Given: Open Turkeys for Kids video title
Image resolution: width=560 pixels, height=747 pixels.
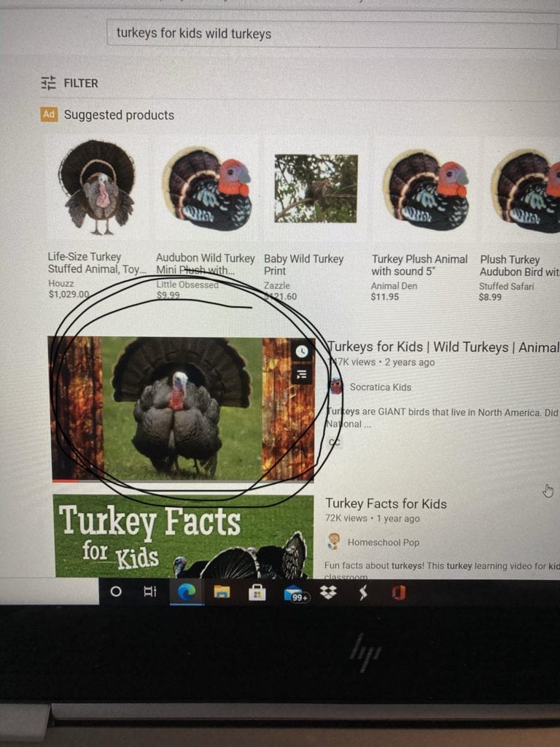Looking at the screenshot, I should coord(443,347).
